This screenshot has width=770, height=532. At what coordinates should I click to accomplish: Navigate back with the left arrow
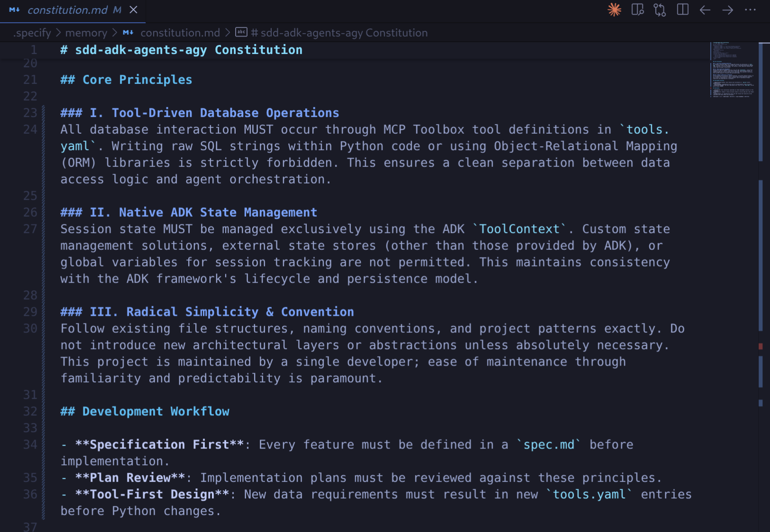tap(705, 10)
